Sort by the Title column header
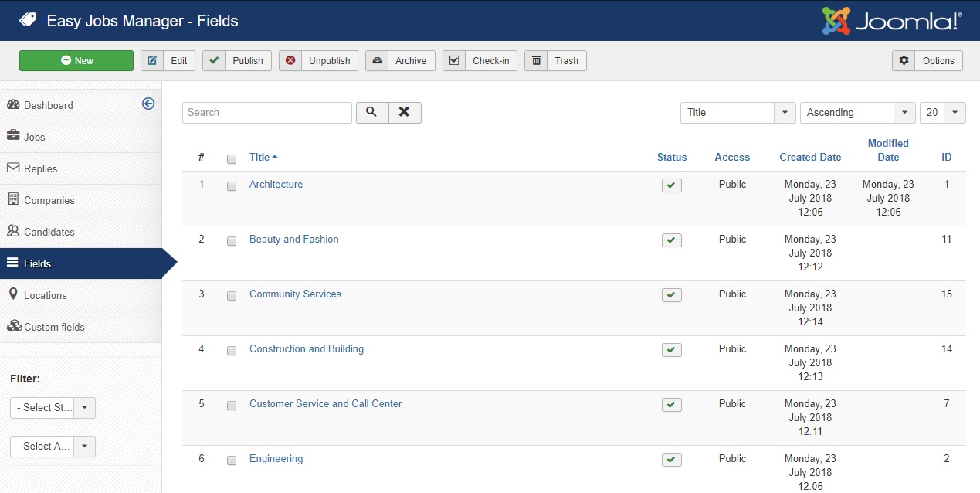 [263, 158]
